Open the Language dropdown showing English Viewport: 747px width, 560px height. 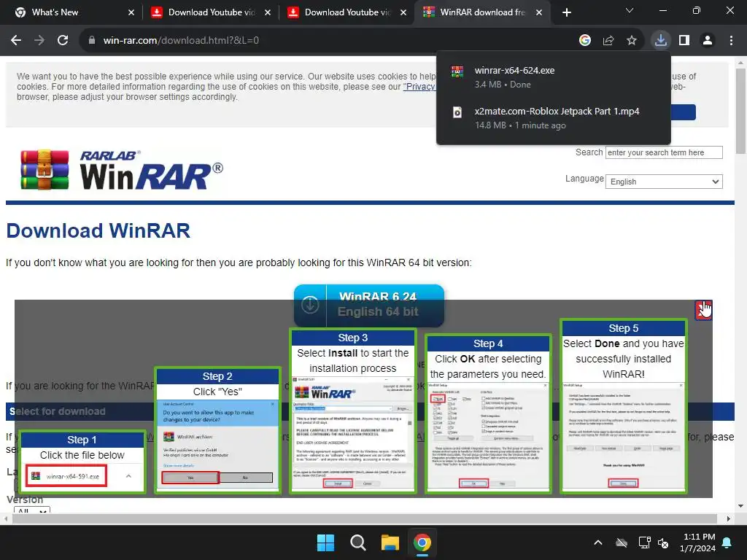pyautogui.click(x=664, y=182)
